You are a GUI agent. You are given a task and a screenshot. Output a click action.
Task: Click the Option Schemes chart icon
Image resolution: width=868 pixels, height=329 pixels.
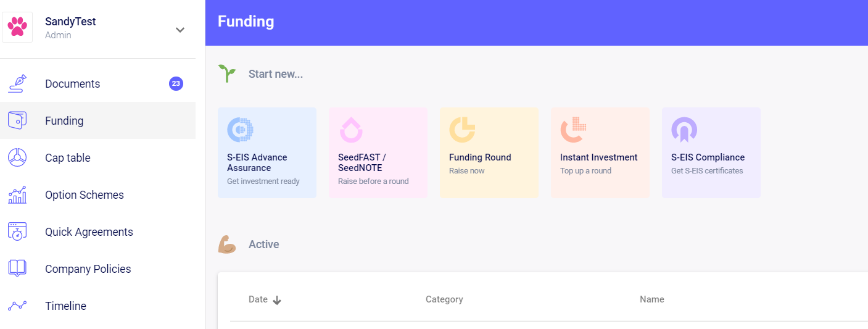click(17, 194)
